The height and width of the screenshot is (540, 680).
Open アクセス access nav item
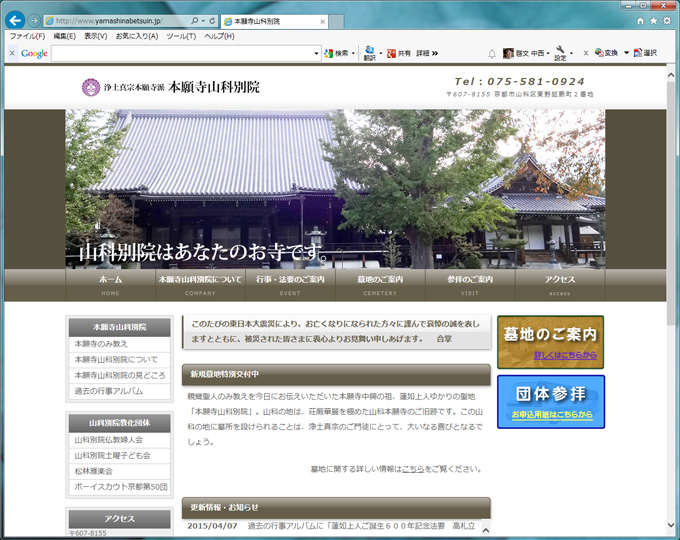click(559, 285)
